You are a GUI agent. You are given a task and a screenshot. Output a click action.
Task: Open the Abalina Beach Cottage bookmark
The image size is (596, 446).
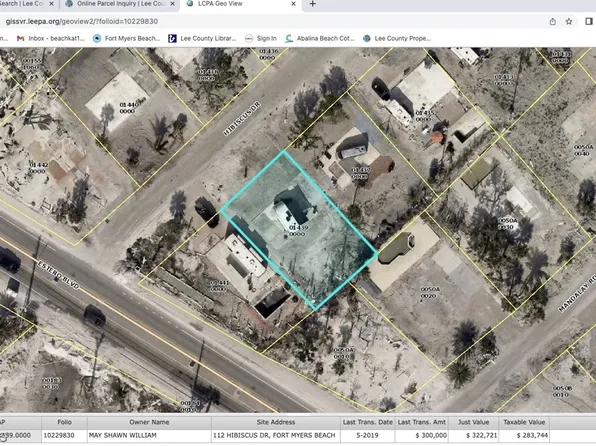point(320,38)
